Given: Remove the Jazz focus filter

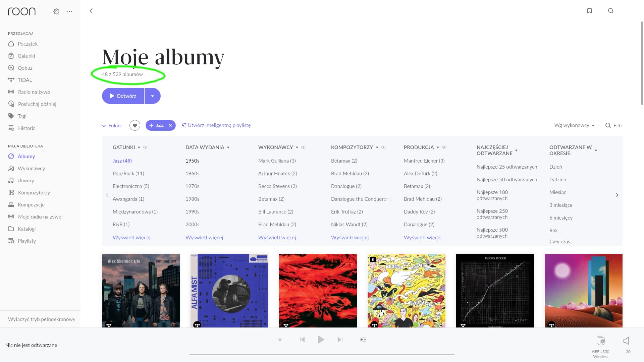Looking at the screenshot, I should 170,125.
